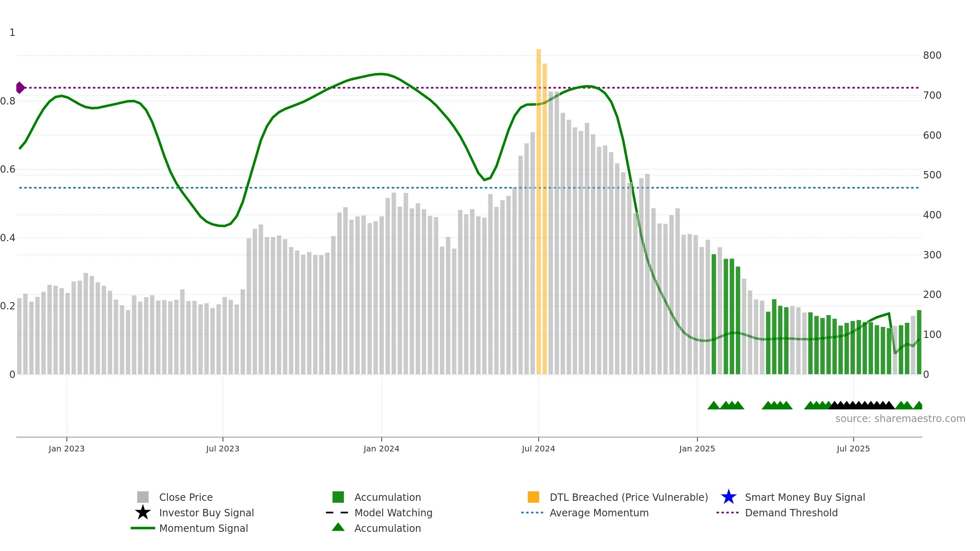Click the 0.6 left axis label
Screen dimensions: 980x551
coord(8,169)
